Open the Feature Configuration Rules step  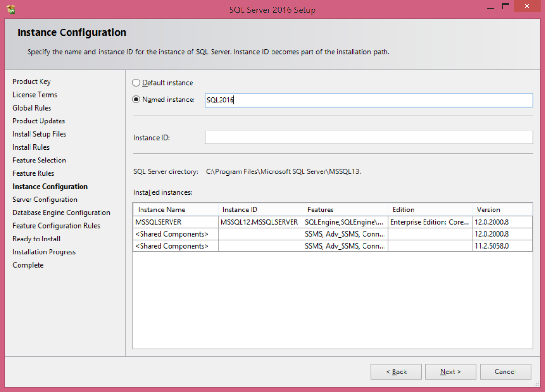click(56, 226)
